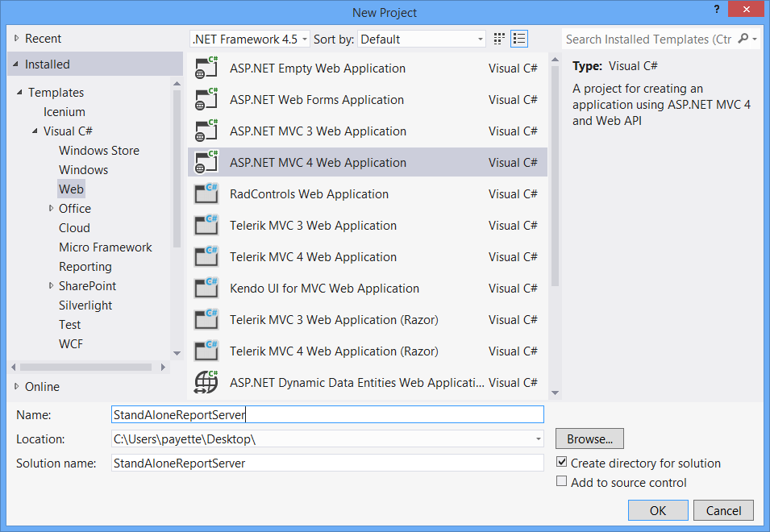The width and height of the screenshot is (770, 532).
Task: Expand the Online section
Action: 17,387
